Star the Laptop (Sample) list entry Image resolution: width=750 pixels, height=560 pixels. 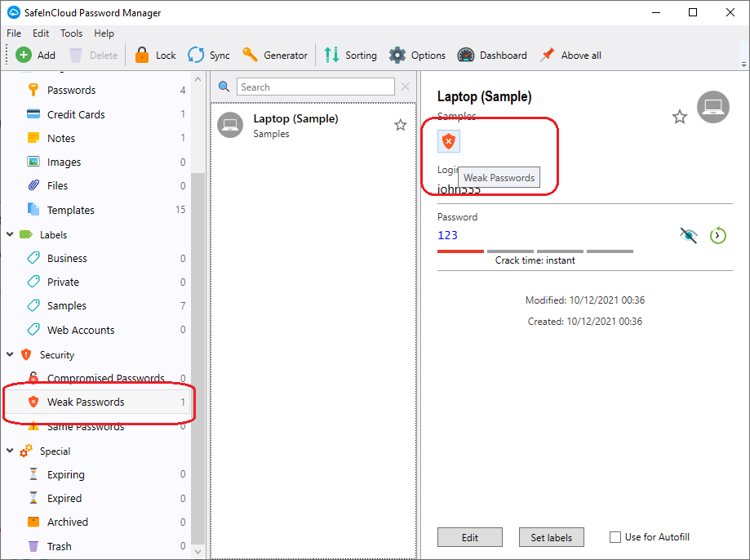(401, 126)
